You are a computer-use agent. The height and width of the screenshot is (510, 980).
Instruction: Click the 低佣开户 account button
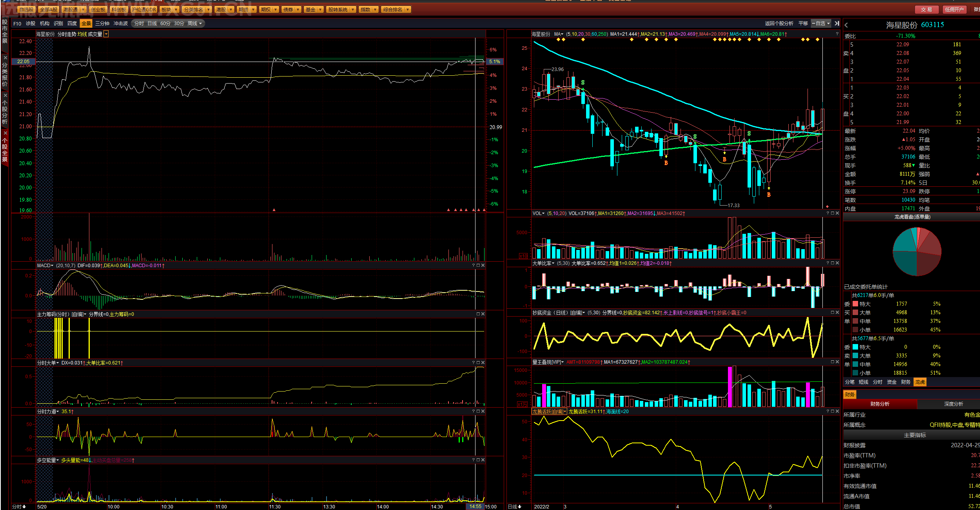954,9
